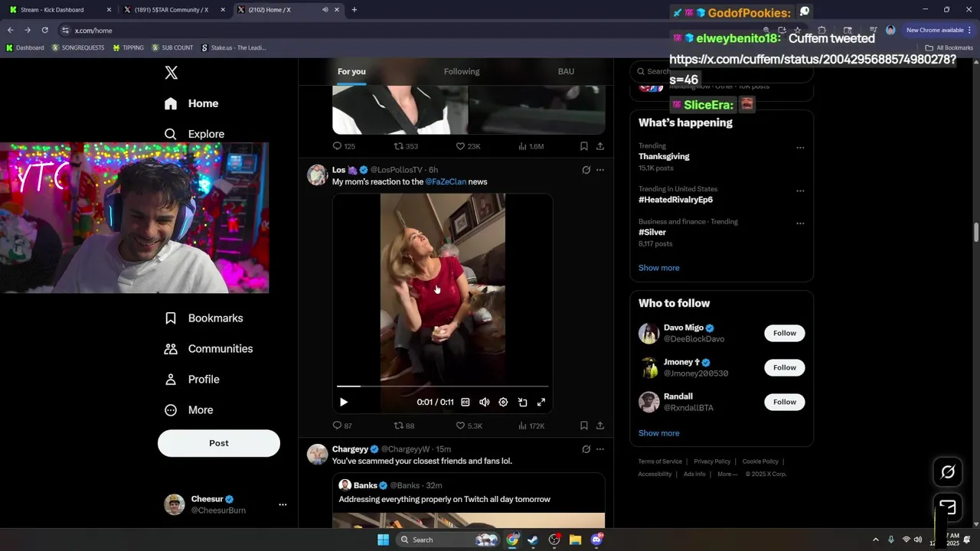Reply to the post with 125 replies
980x551 pixels.
pos(344,146)
